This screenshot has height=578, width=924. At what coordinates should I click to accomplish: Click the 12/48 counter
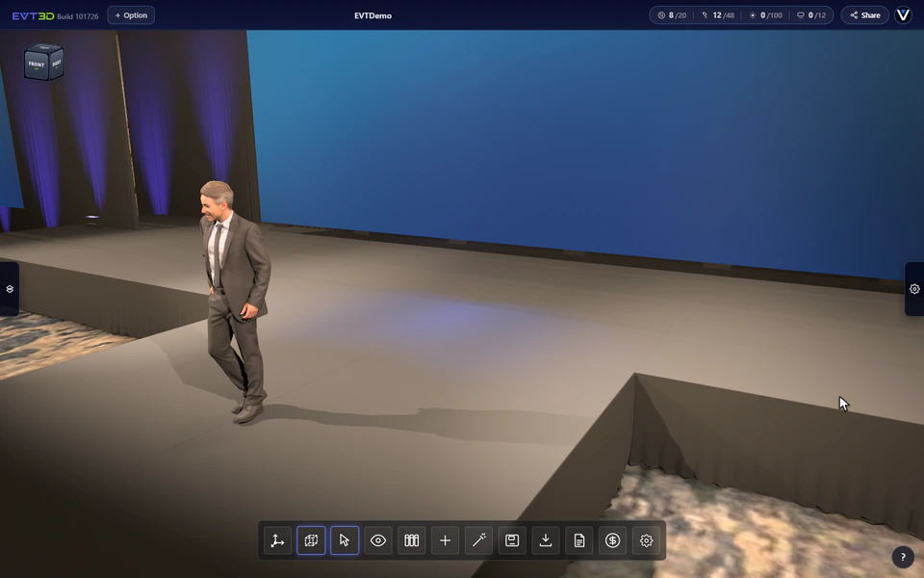pos(718,15)
